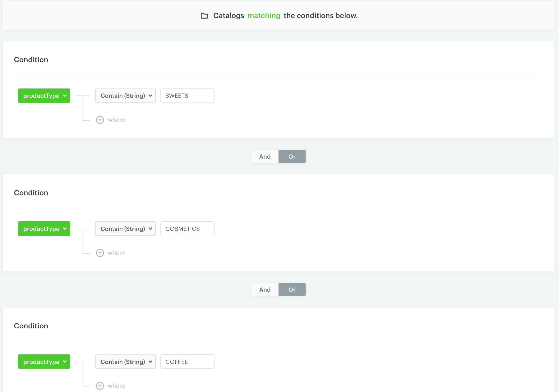The width and height of the screenshot is (559, 392).
Task: Click the matching link in the header
Action: click(264, 16)
